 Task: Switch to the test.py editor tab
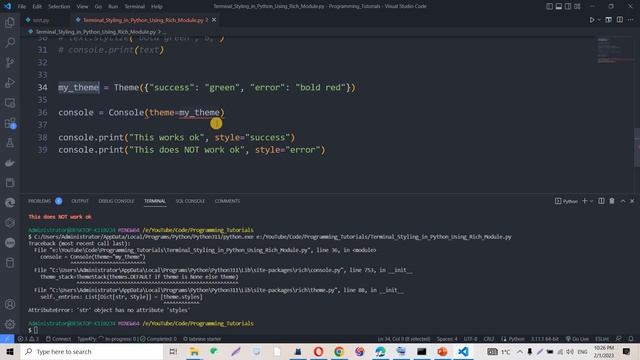point(41,20)
